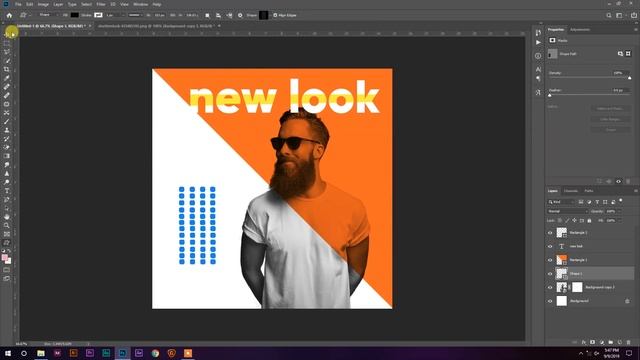Open the layer Opacity dropdown arrow
Image resolution: width=640 pixels, height=360 pixels.
620,211
